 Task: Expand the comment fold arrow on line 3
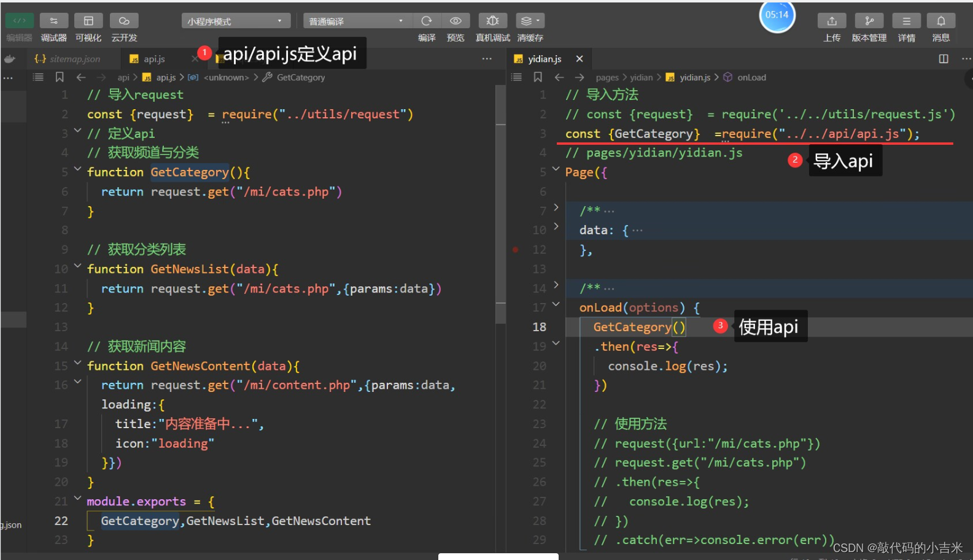tap(77, 130)
